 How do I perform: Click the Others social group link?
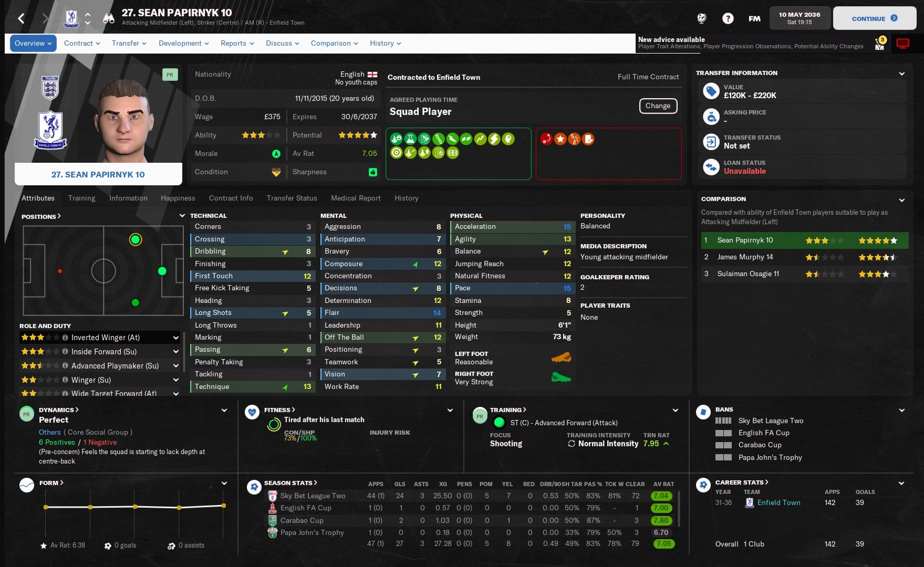[x=50, y=433]
